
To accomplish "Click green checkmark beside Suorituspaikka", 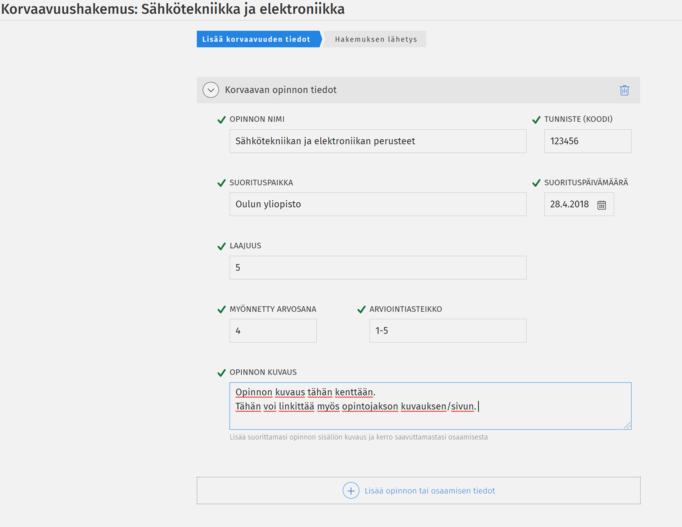I will [222, 183].
